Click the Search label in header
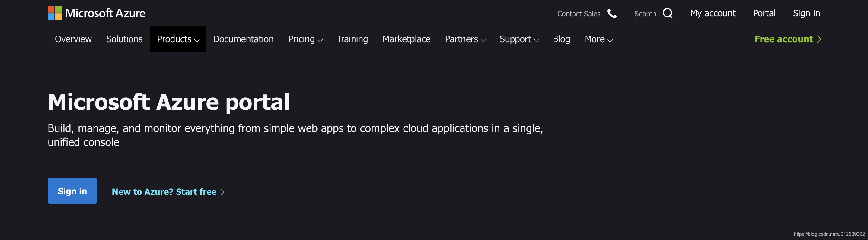The image size is (868, 240). coord(645,14)
